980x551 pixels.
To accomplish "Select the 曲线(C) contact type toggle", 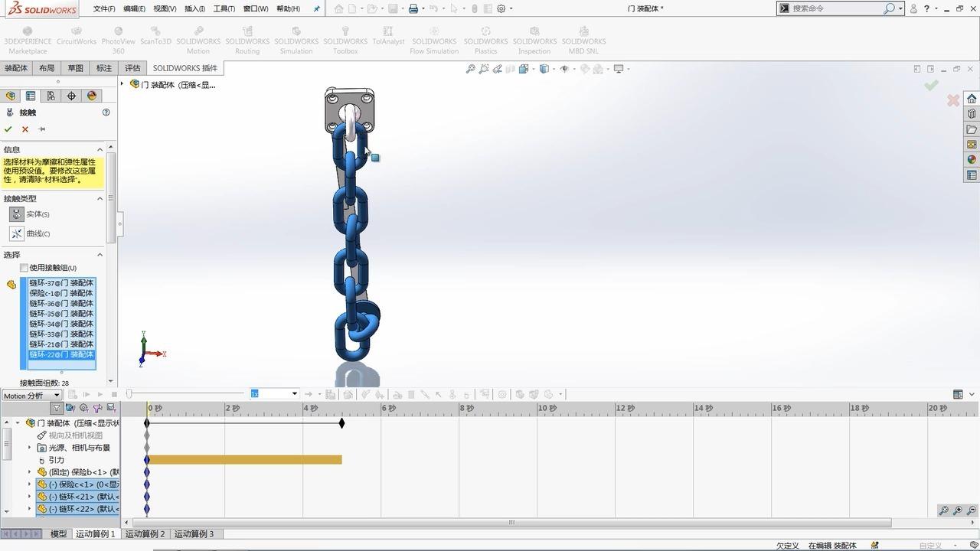I will tap(17, 233).
